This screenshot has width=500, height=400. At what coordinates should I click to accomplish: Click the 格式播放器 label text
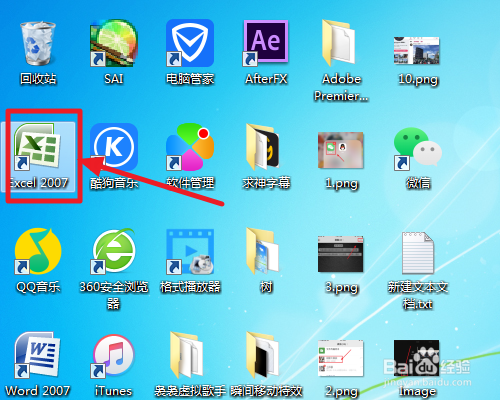point(190,287)
